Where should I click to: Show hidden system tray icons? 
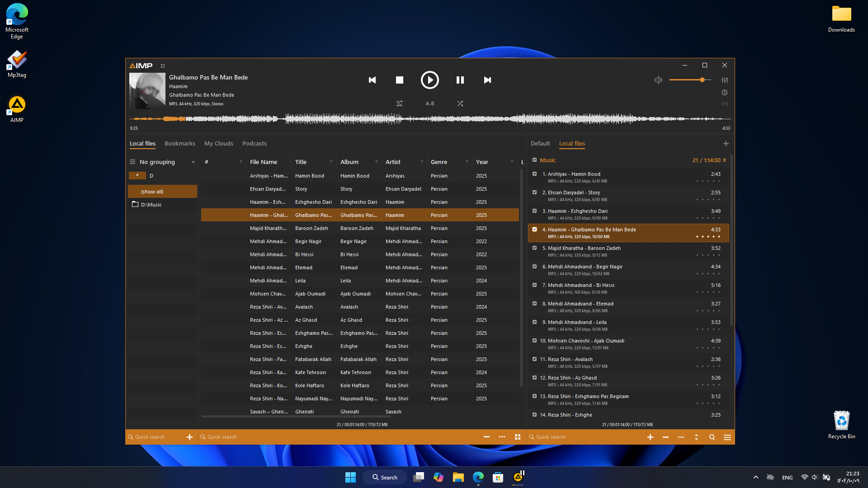[755, 477]
